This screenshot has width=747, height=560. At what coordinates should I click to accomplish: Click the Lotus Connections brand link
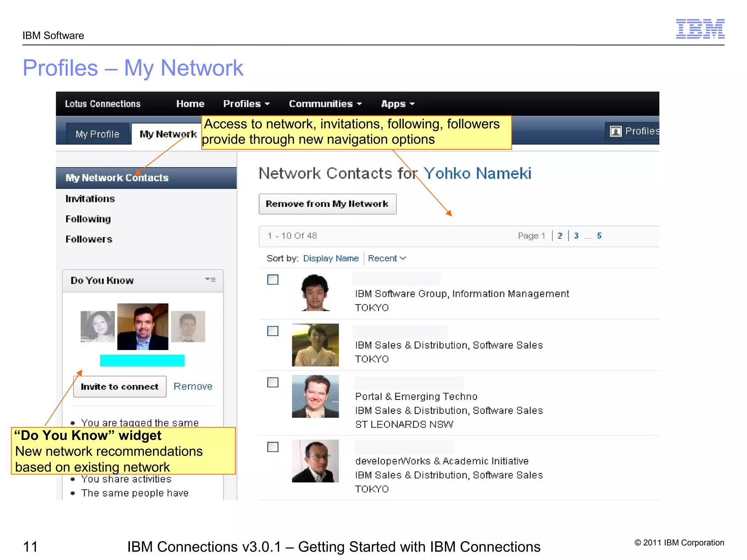pyautogui.click(x=102, y=104)
